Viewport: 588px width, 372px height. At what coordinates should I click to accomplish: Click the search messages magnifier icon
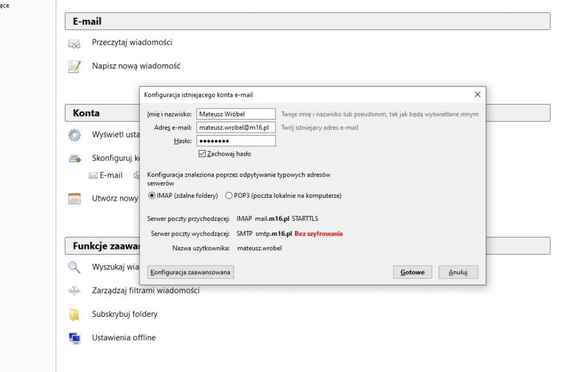(74, 267)
